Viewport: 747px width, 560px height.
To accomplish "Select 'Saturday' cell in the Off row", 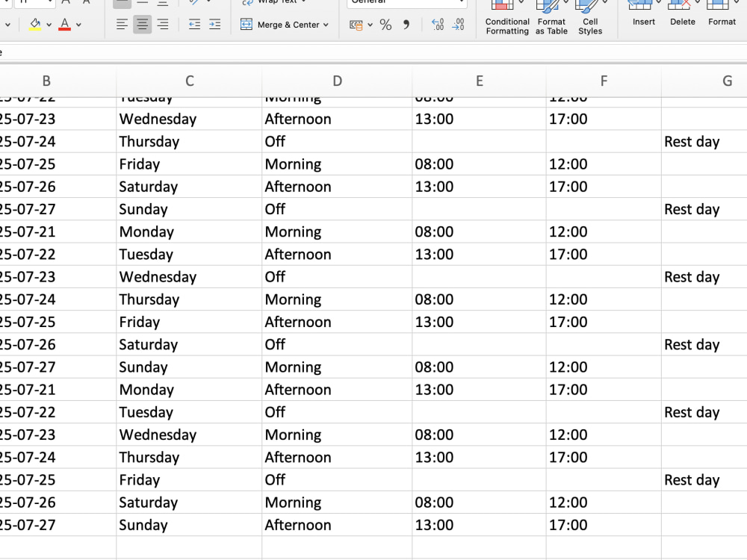I will [189, 344].
